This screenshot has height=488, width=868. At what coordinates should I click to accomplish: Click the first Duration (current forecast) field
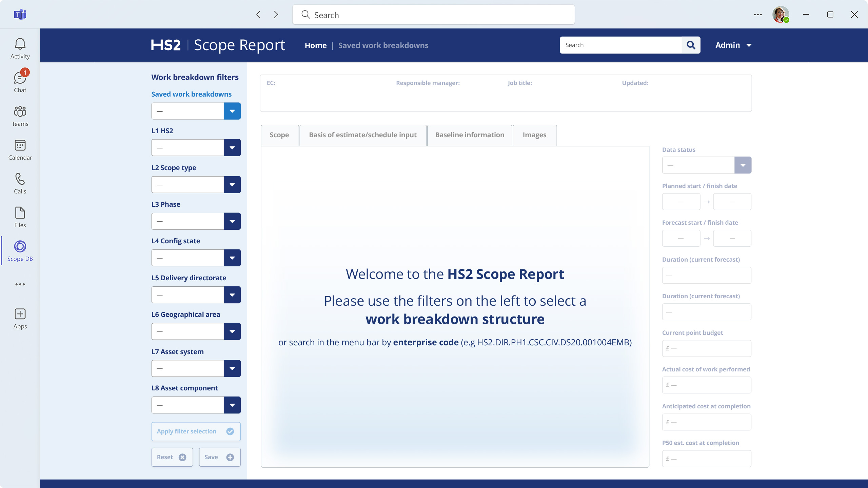pos(707,275)
